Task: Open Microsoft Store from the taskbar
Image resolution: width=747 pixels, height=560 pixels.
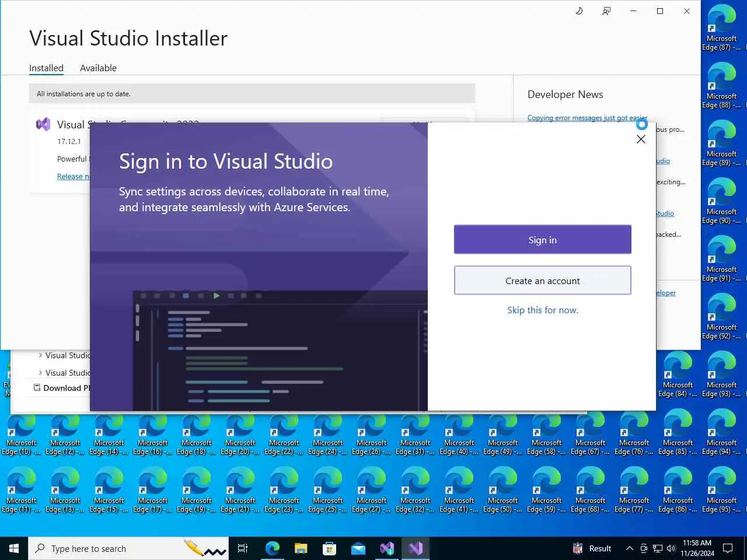Action: (329, 548)
